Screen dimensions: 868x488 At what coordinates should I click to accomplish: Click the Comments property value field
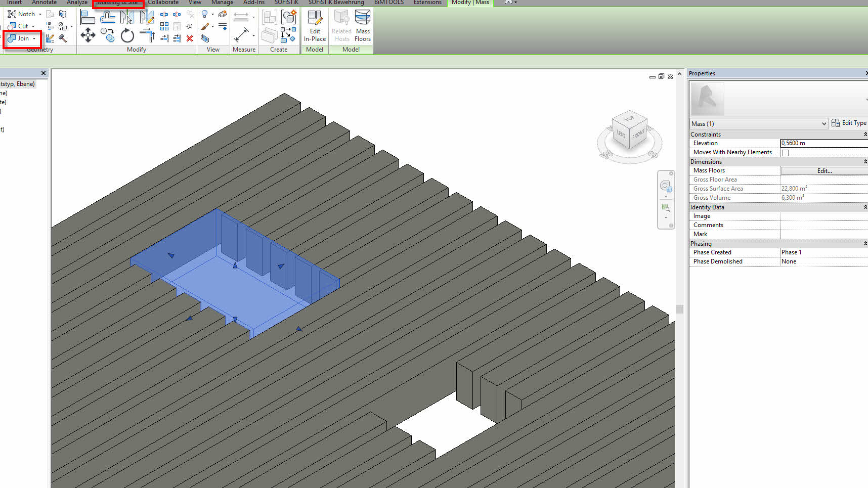(x=824, y=225)
